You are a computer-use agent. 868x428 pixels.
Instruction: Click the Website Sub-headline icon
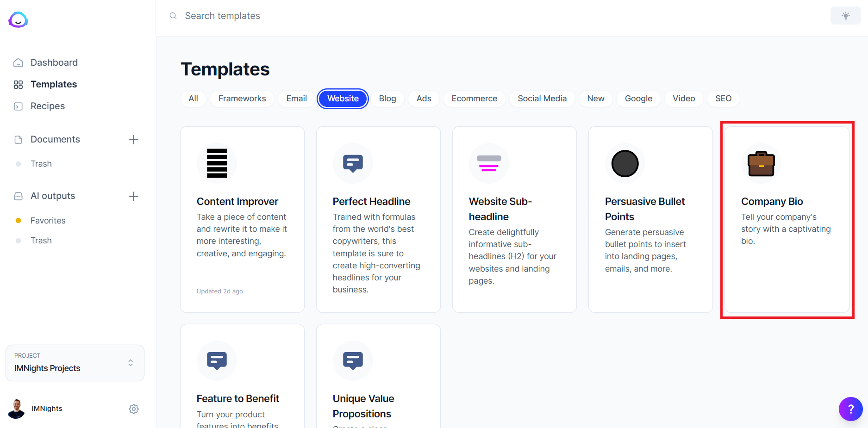(x=489, y=163)
